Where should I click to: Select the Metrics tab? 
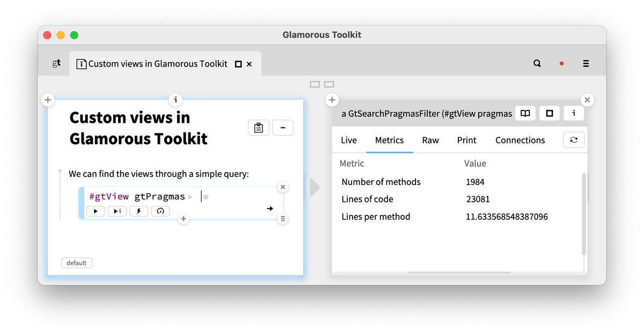point(390,140)
